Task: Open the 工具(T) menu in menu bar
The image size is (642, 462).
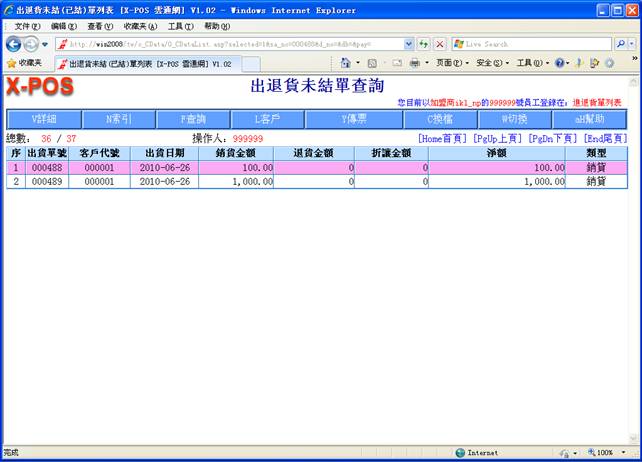Action: pyautogui.click(x=180, y=26)
